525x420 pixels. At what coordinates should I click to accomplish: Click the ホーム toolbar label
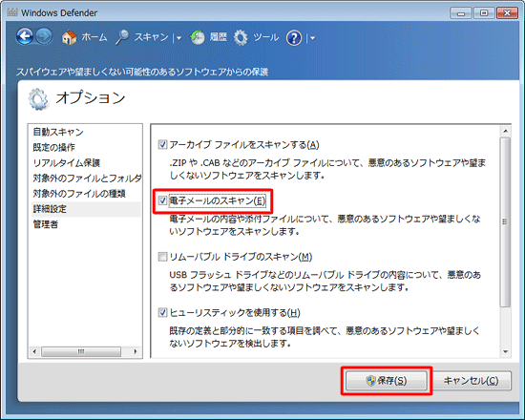94,37
